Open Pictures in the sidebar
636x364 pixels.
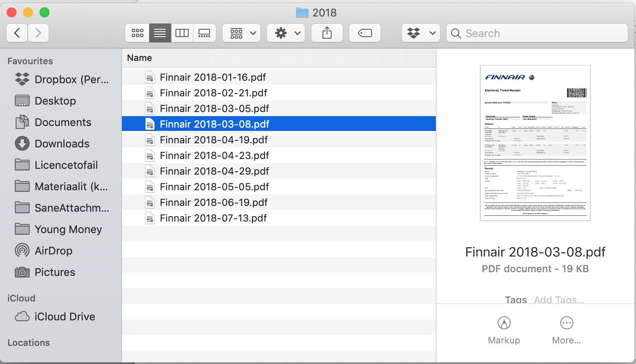coord(45,272)
